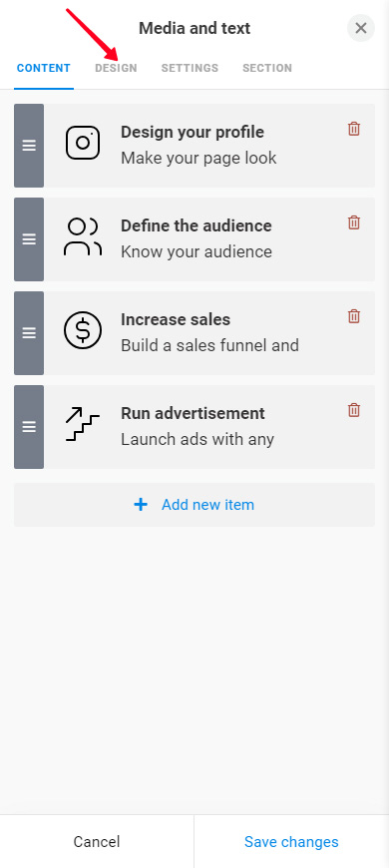
Task: Go to the Section tab
Action: [x=267, y=68]
